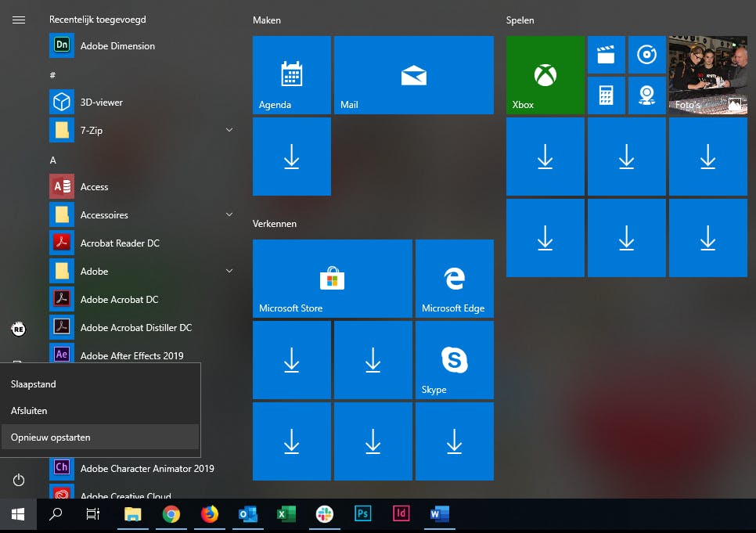
Task: Open Adobe Dimension from the app list
Action: coord(117,46)
